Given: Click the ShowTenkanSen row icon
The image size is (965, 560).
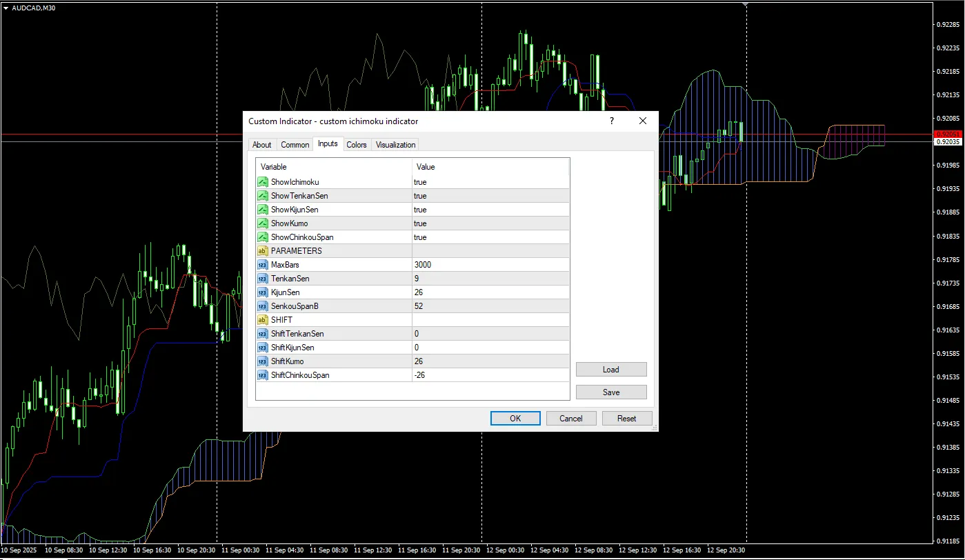Looking at the screenshot, I should tap(262, 196).
